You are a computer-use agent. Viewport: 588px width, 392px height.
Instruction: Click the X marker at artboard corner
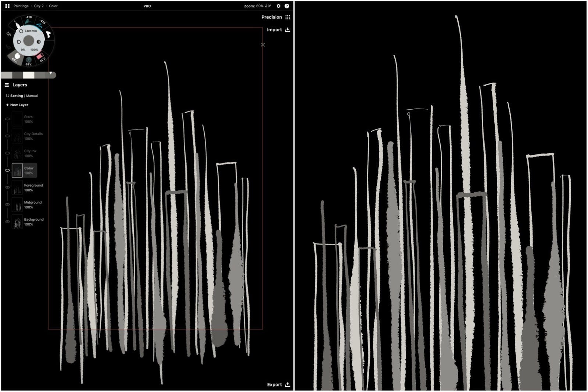click(263, 45)
